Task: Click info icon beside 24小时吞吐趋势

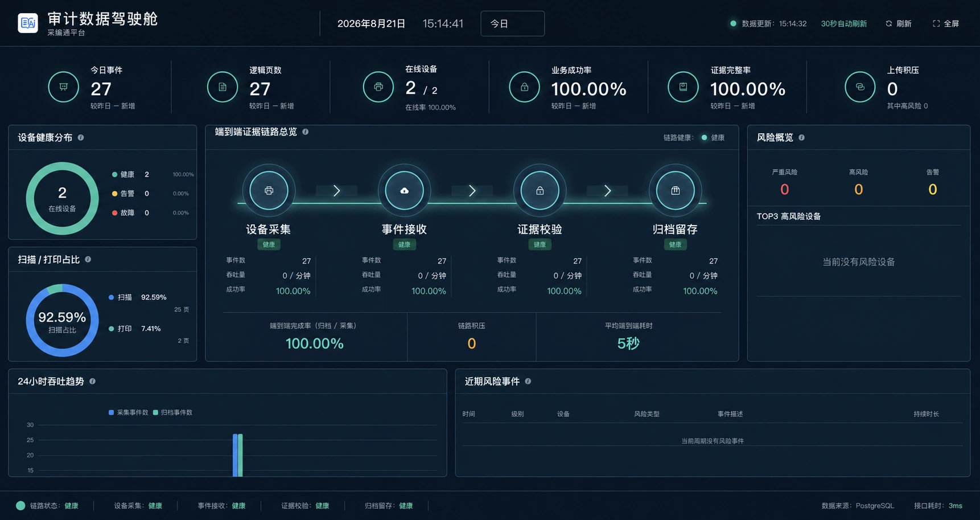Action: coord(92,381)
